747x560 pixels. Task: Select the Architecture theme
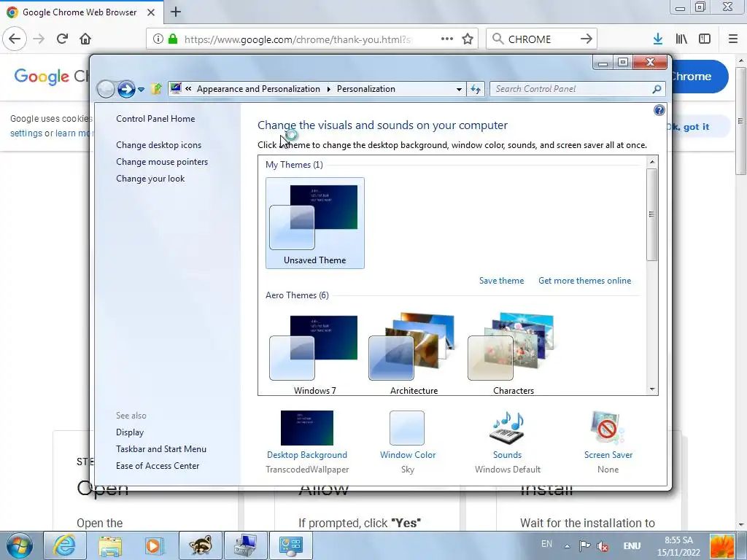[414, 354]
